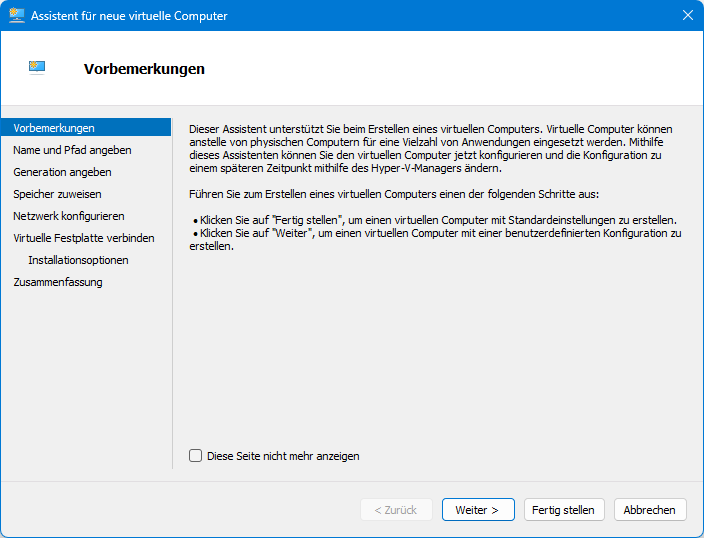Viewport: 704px width, 538px height.
Task: Click the 'Assistent für neue virtuelle Computer' window title
Action: pos(129,16)
